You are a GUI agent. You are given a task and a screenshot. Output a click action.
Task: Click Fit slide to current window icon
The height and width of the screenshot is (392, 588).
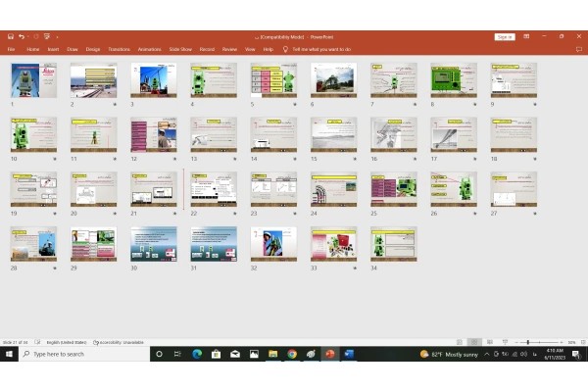tap(583, 342)
